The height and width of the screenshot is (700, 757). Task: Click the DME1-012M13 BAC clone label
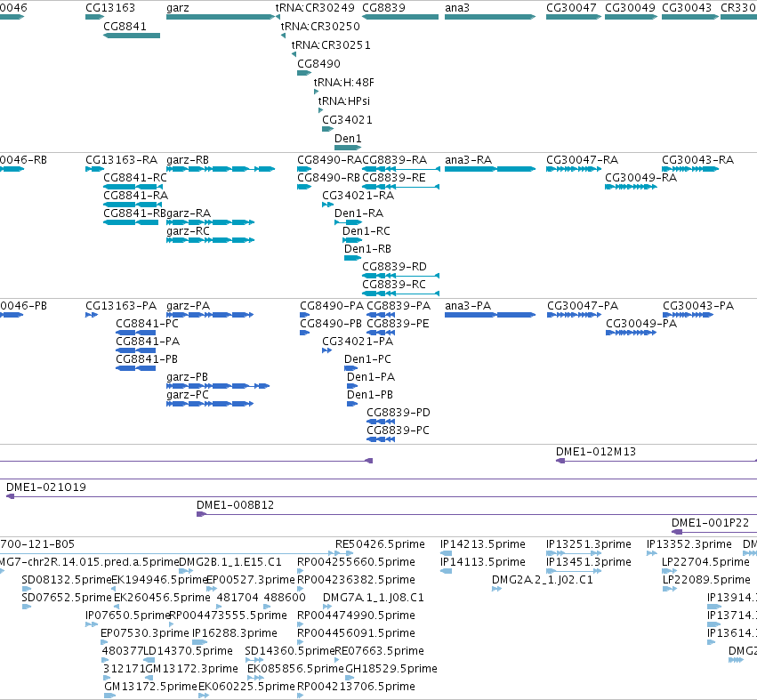pos(595,452)
